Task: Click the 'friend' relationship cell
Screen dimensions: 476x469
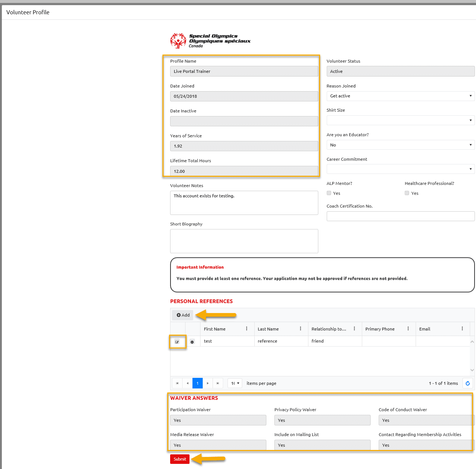Action: click(335, 341)
